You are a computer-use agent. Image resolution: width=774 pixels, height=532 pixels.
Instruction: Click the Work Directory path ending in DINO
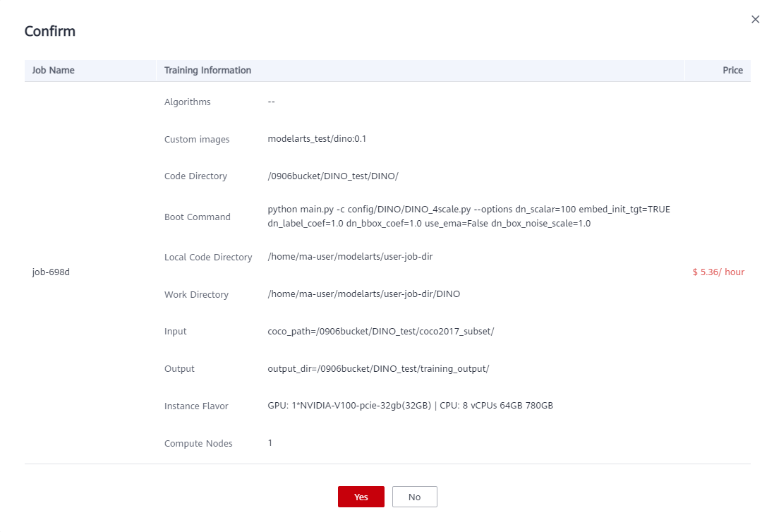coord(363,294)
